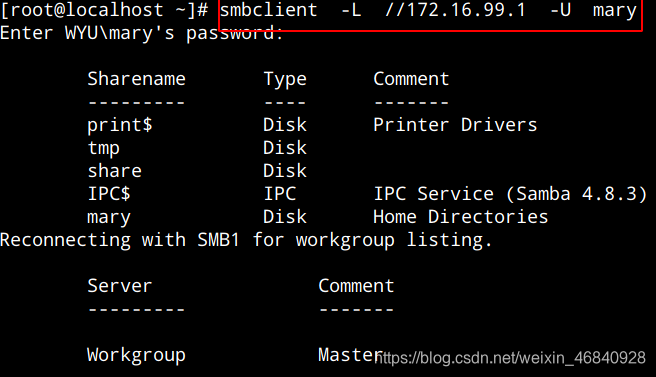Click the Home Directories comment
656x377 pixels.
click(x=461, y=217)
